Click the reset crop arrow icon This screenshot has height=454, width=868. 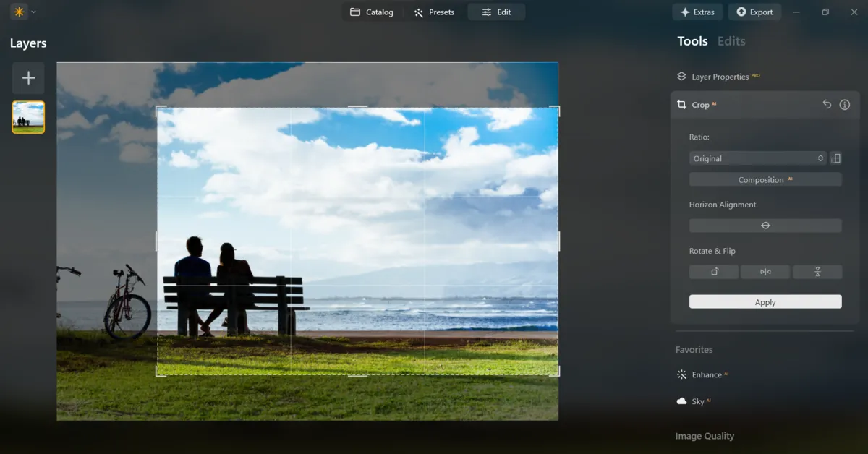pyautogui.click(x=827, y=104)
